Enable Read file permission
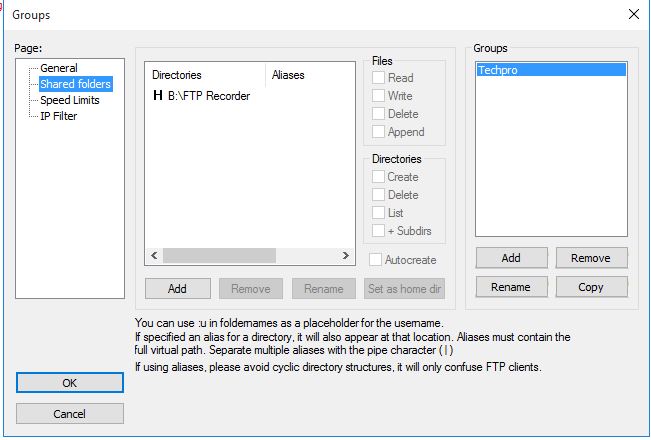This screenshot has width=651, height=440. click(x=378, y=78)
